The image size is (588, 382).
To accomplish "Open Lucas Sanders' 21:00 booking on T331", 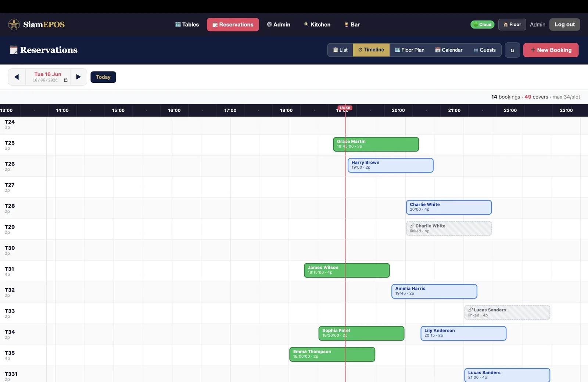I will [x=507, y=375].
